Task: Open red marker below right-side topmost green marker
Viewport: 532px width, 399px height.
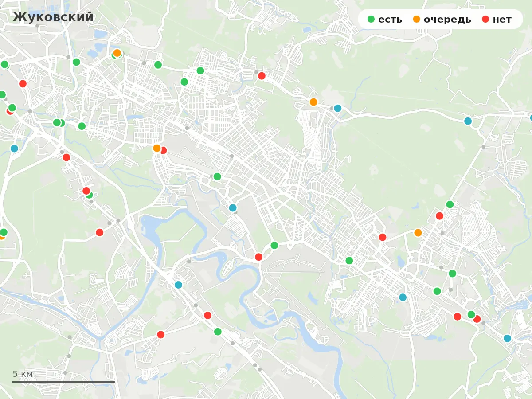Action: pos(439,216)
